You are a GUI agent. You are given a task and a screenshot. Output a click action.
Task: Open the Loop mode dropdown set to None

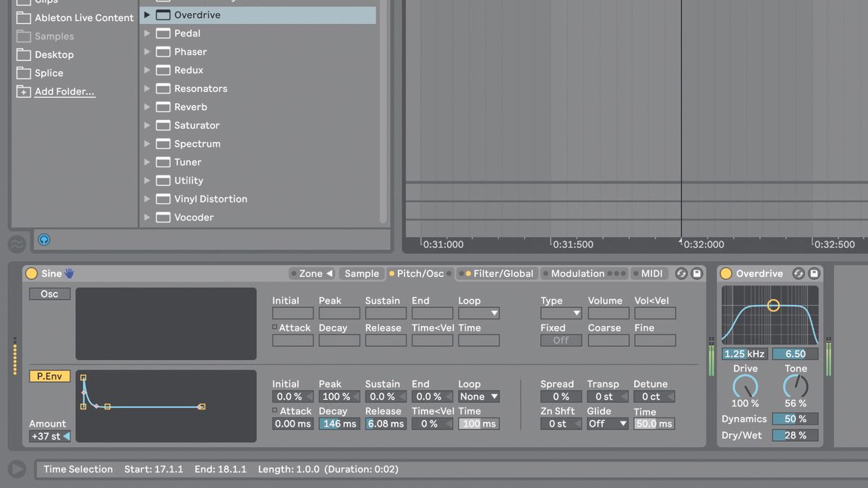tap(478, 396)
